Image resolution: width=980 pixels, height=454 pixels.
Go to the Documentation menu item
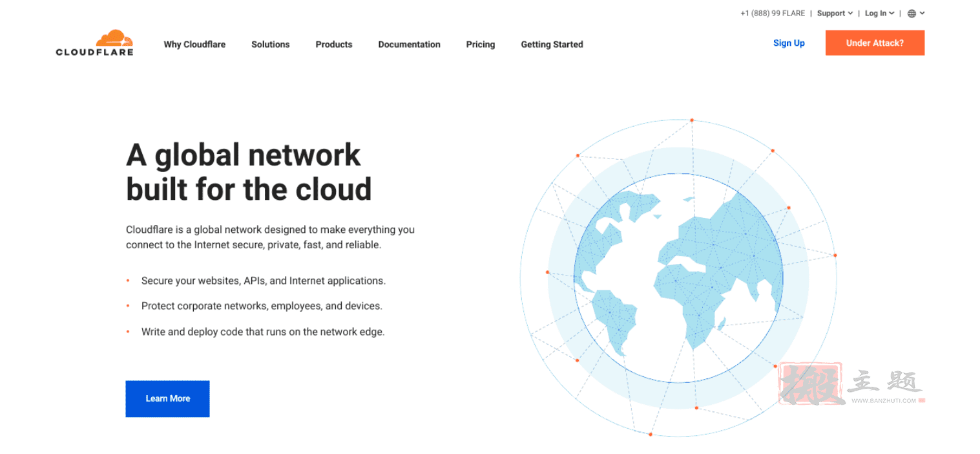tap(410, 45)
